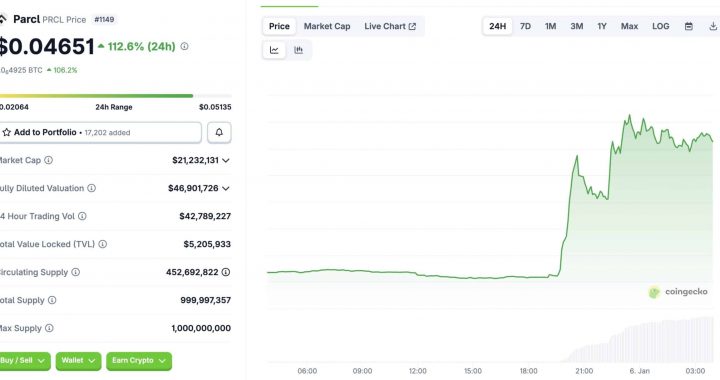Click the $42,789,227 trading volume value

coord(205,216)
